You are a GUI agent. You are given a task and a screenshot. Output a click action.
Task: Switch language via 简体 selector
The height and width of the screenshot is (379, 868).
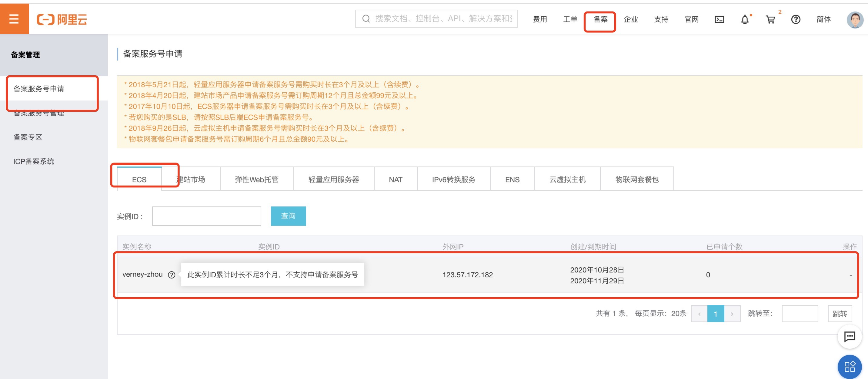[x=823, y=19]
